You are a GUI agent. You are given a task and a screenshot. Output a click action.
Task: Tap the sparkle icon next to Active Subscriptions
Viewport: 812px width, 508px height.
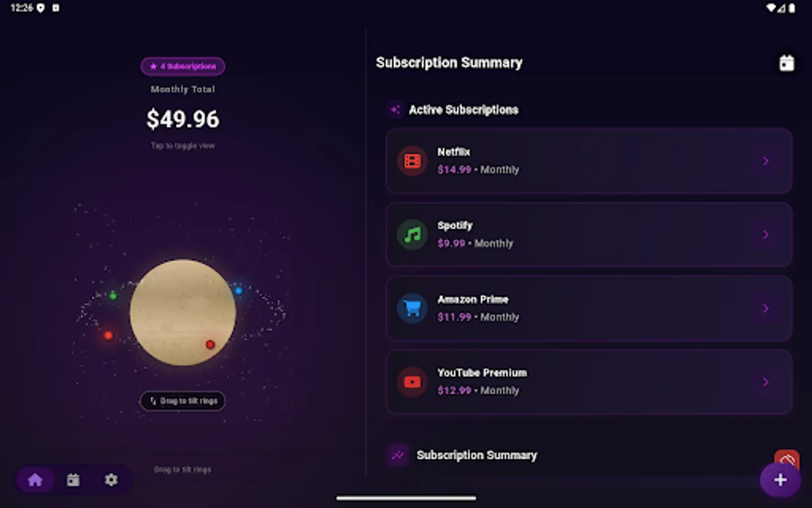(395, 110)
